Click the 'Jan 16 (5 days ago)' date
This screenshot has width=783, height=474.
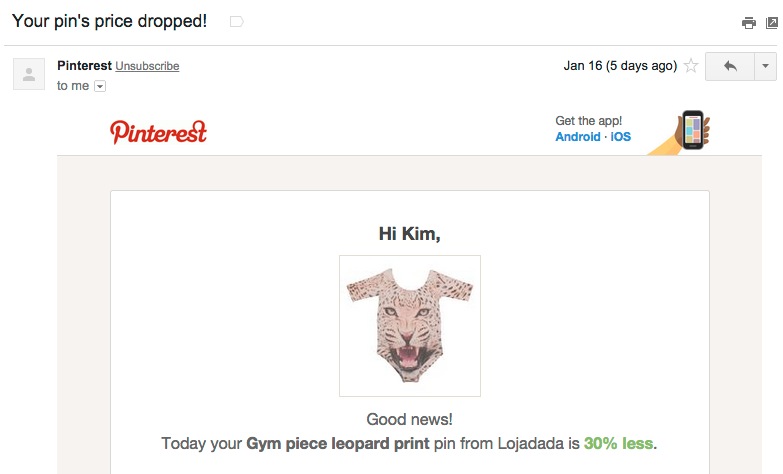(620, 66)
